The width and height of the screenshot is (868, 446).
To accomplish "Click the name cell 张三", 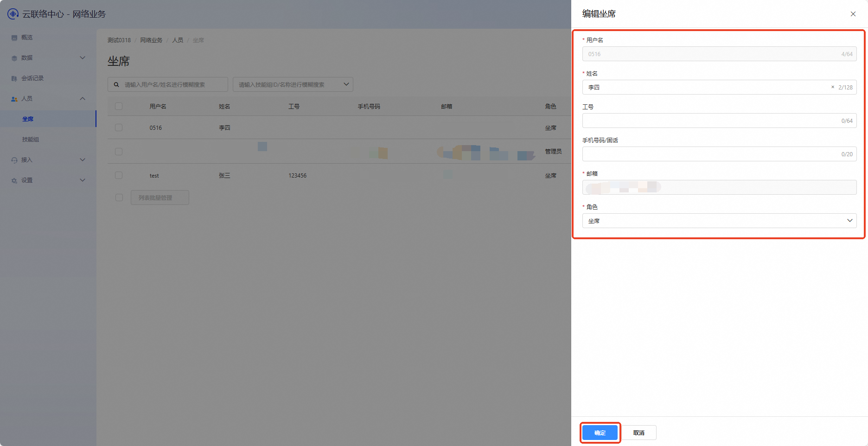I will point(224,176).
